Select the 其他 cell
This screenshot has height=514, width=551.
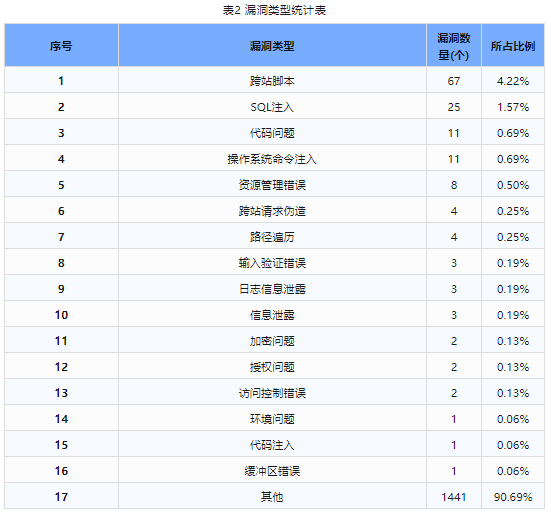coord(272,497)
